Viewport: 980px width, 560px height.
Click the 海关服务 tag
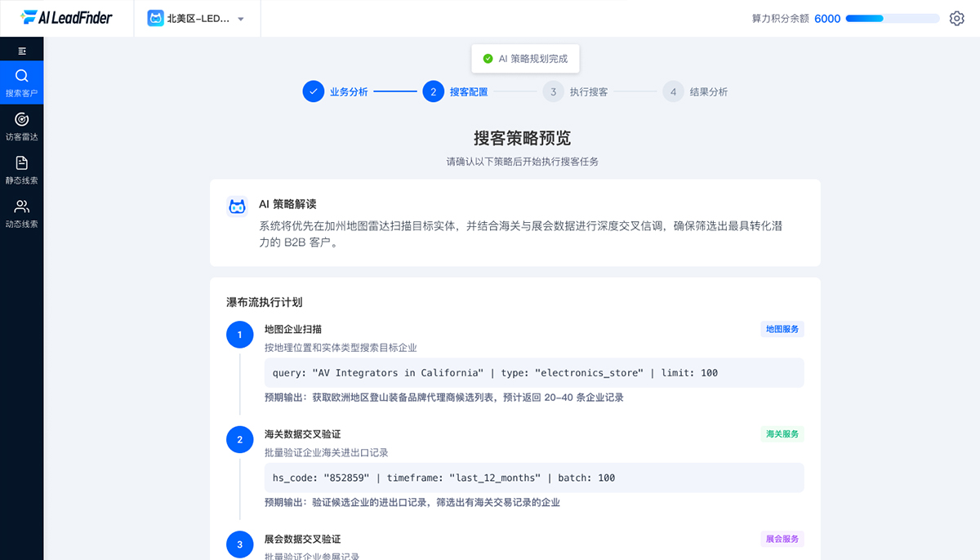click(x=782, y=434)
